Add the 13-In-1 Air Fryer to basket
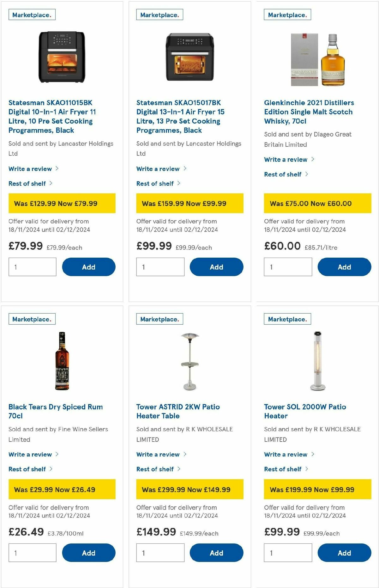This screenshot has height=588, width=379. click(x=217, y=267)
